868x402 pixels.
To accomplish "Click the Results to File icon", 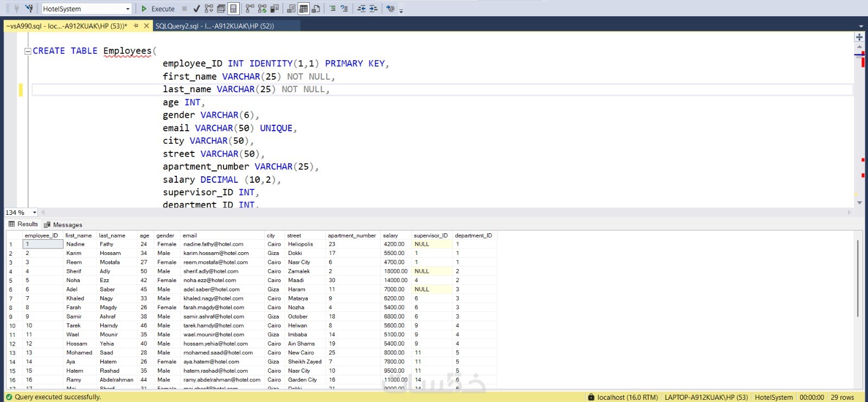I will tap(316, 9).
